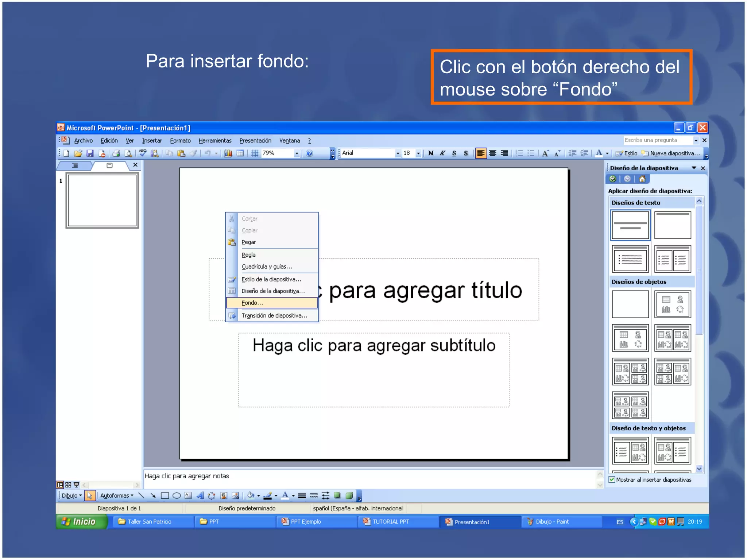The width and height of the screenshot is (747, 560).
Task: Toggle center text alignment
Action: coord(492,153)
